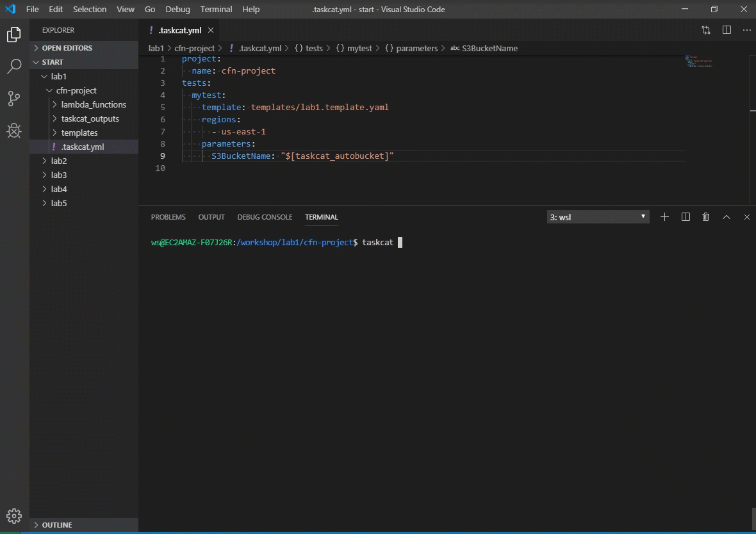Image resolution: width=756 pixels, height=534 pixels.
Task: Open the Debug menu
Action: (177, 9)
